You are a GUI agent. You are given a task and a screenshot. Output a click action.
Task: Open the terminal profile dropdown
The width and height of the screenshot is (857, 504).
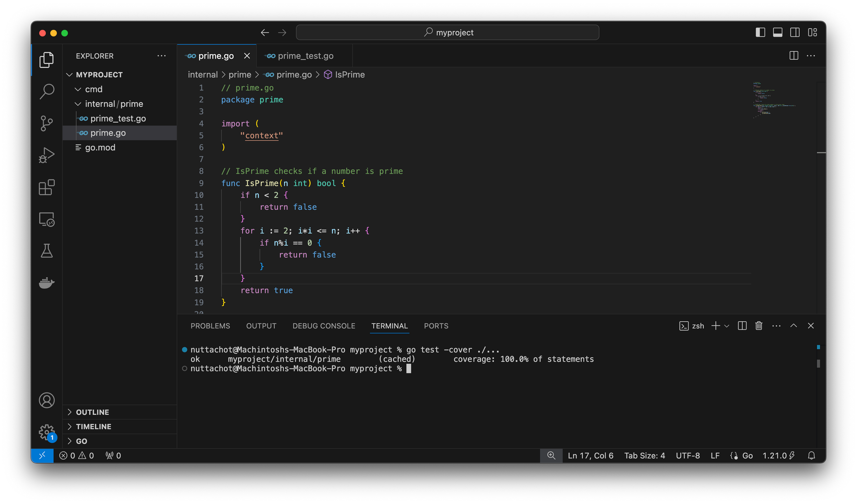click(x=727, y=326)
